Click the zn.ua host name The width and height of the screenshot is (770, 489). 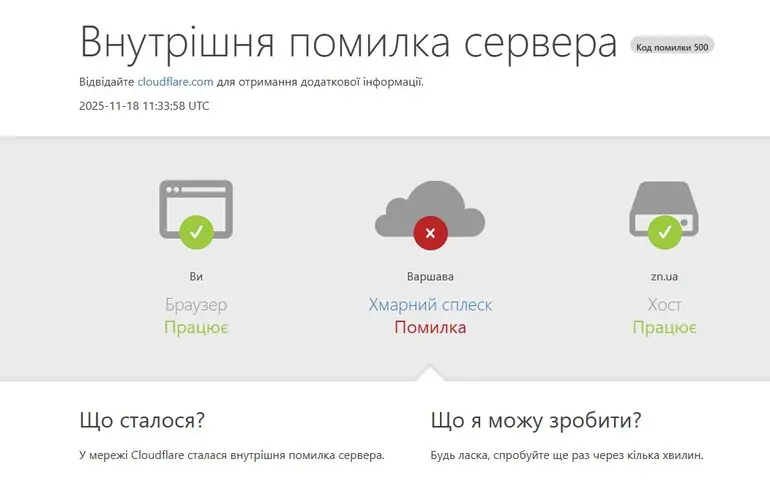click(x=664, y=276)
